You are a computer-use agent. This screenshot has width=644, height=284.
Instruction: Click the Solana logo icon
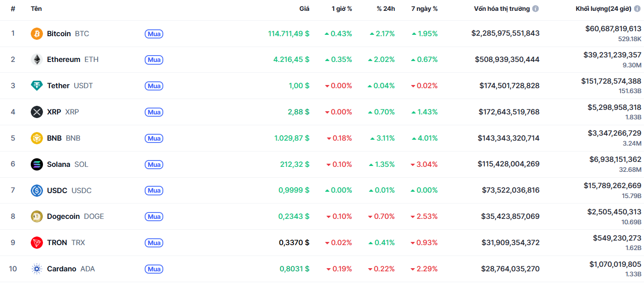(x=37, y=164)
